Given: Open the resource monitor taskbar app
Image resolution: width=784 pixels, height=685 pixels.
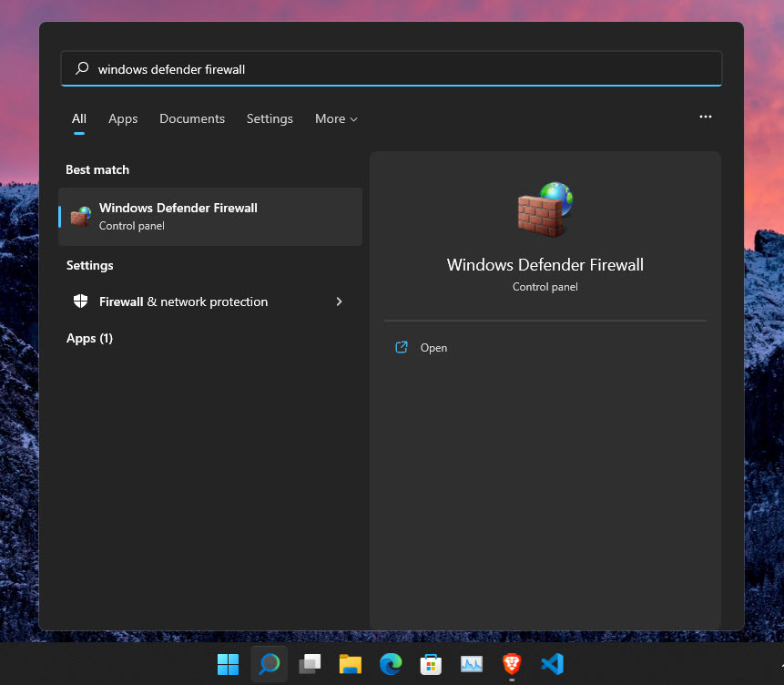Looking at the screenshot, I should (472, 664).
